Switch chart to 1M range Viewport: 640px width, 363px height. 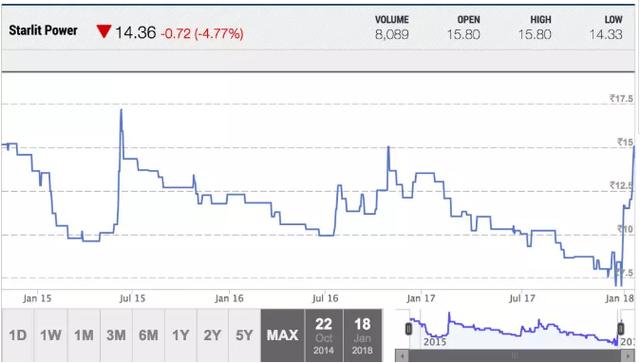coord(84,335)
